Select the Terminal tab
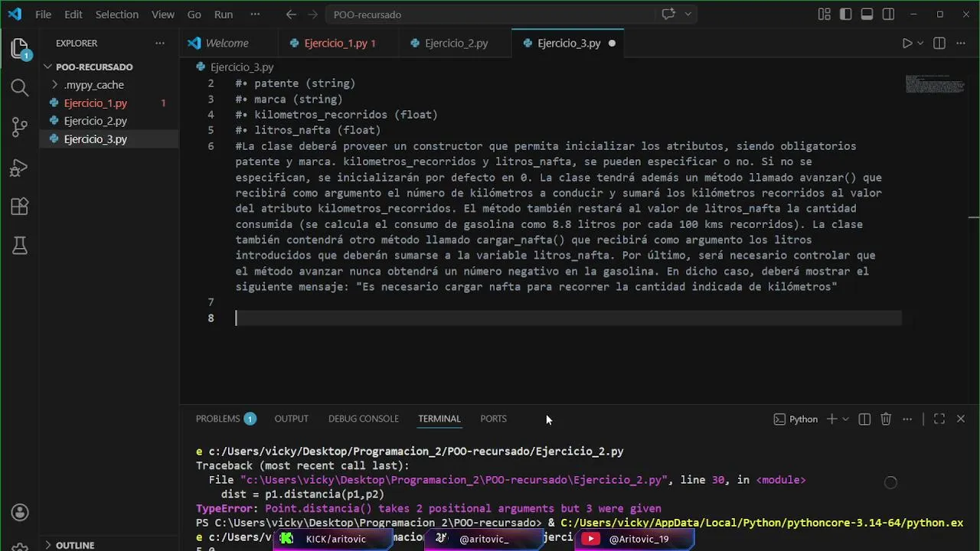 coord(439,419)
